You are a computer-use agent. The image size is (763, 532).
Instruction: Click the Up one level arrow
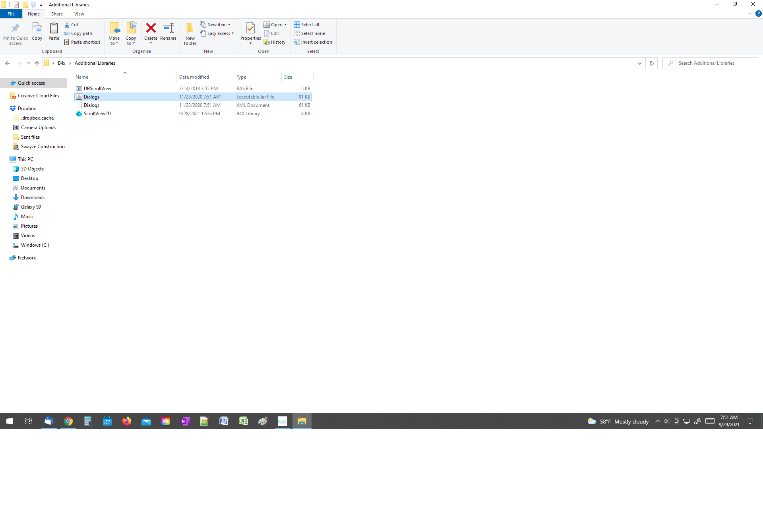point(37,63)
